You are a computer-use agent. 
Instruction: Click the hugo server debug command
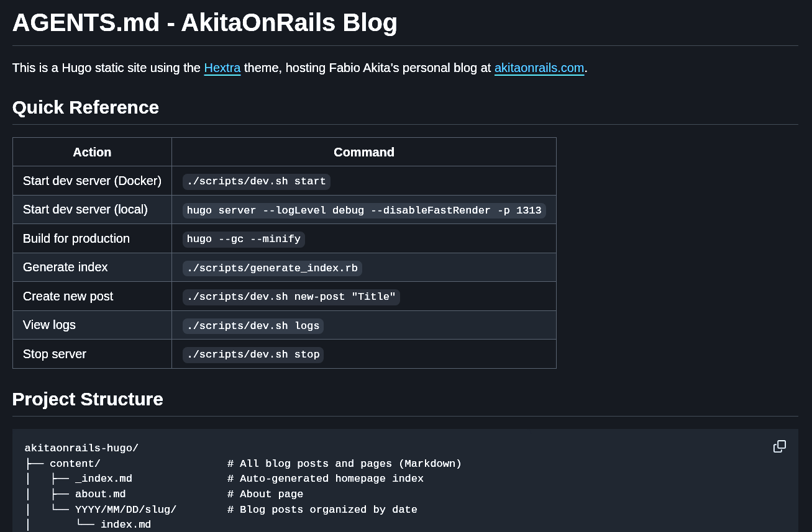tap(363, 210)
